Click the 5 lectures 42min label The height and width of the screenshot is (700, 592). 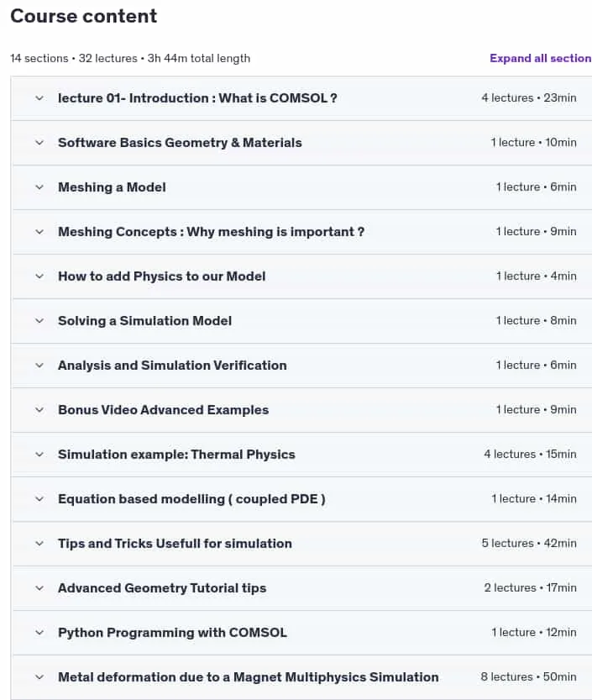click(x=529, y=544)
